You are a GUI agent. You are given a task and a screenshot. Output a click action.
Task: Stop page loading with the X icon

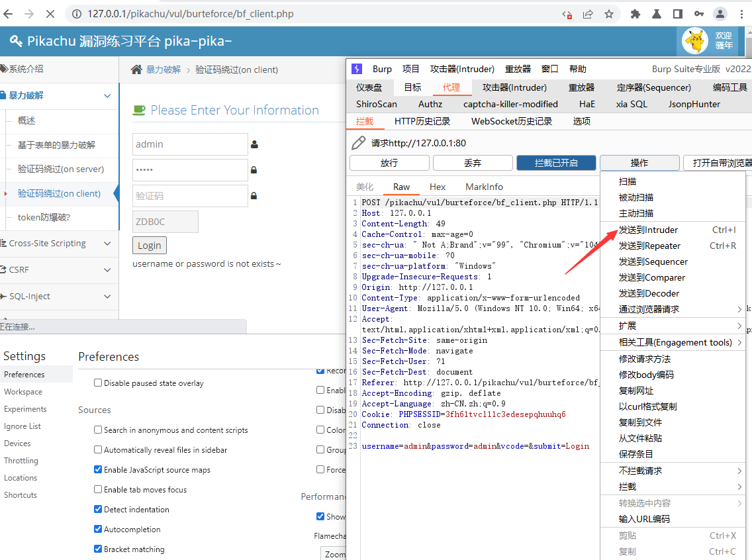coord(50,14)
